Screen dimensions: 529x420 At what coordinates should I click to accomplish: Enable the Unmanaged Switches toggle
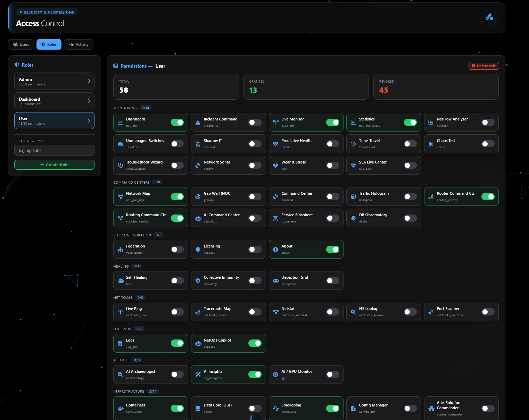[177, 144]
